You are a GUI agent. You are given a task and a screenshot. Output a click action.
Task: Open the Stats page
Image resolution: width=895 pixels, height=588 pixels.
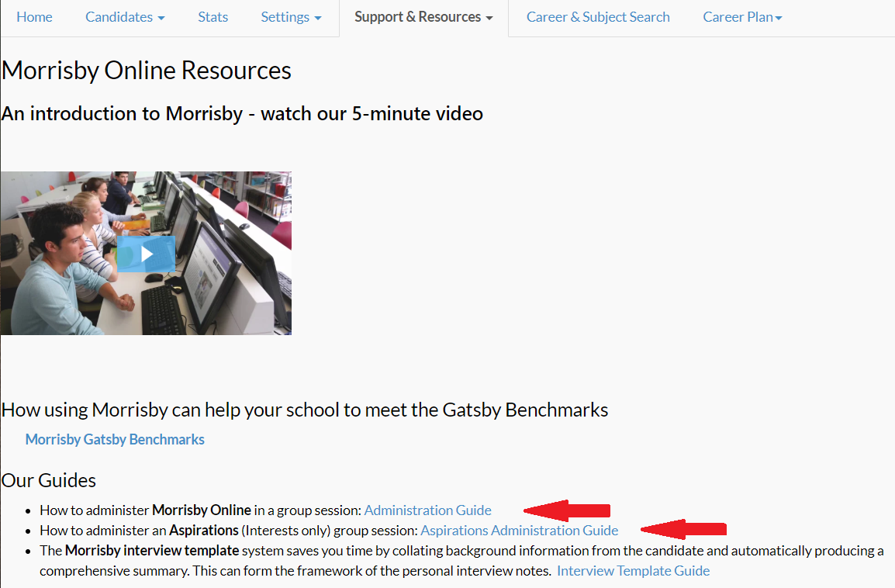tap(213, 17)
